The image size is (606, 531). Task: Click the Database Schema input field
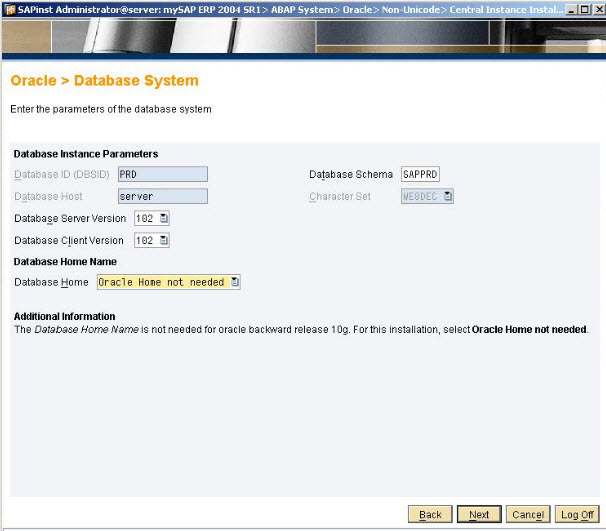click(x=420, y=174)
